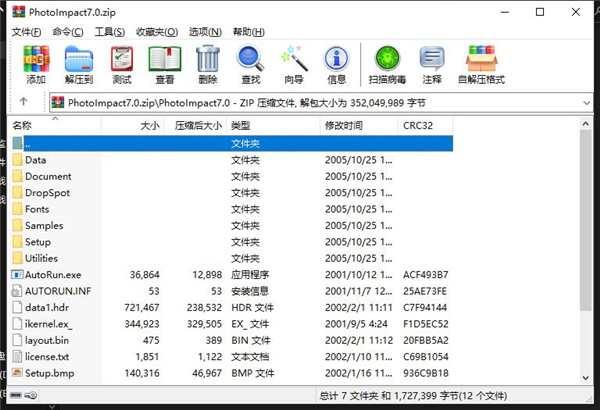
Task: Select the Document folder icon
Action: [x=18, y=176]
